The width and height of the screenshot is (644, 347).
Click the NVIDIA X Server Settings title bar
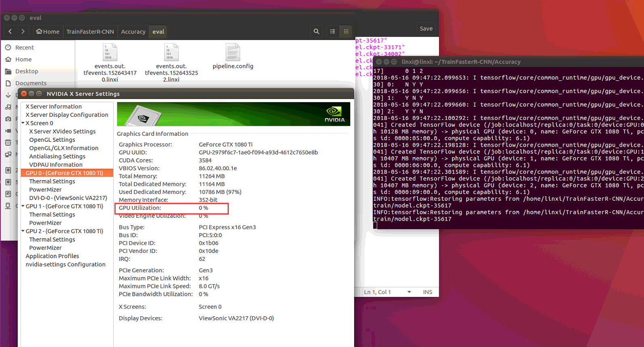tap(186, 93)
